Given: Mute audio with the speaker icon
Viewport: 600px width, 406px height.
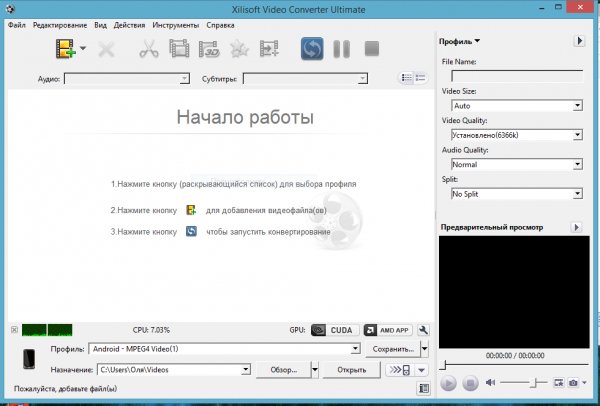Looking at the screenshot, I should coord(490,382).
